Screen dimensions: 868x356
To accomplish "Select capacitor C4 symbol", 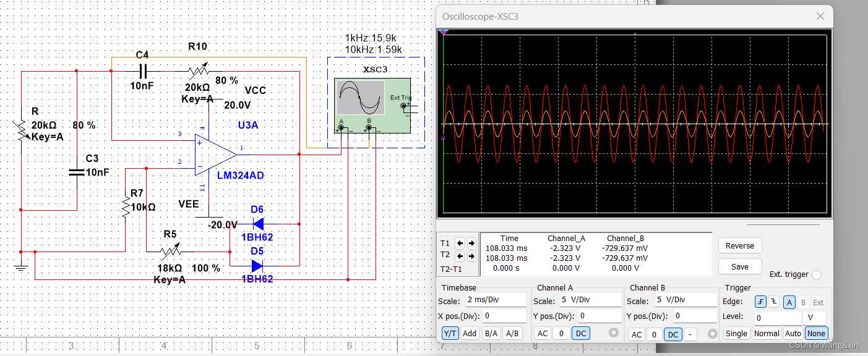I will tap(143, 71).
